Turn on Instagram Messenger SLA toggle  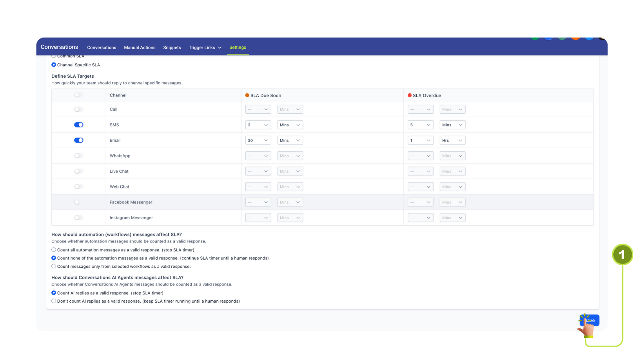[79, 218]
